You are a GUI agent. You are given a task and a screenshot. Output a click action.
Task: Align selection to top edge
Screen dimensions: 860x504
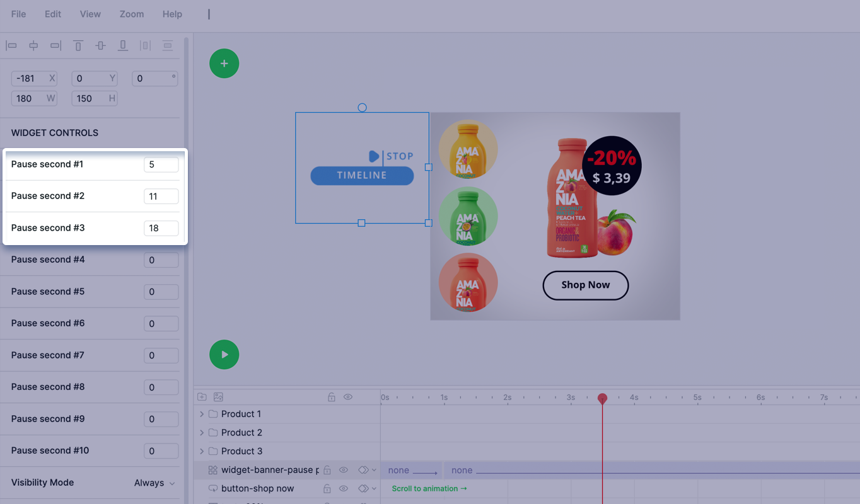tap(78, 45)
